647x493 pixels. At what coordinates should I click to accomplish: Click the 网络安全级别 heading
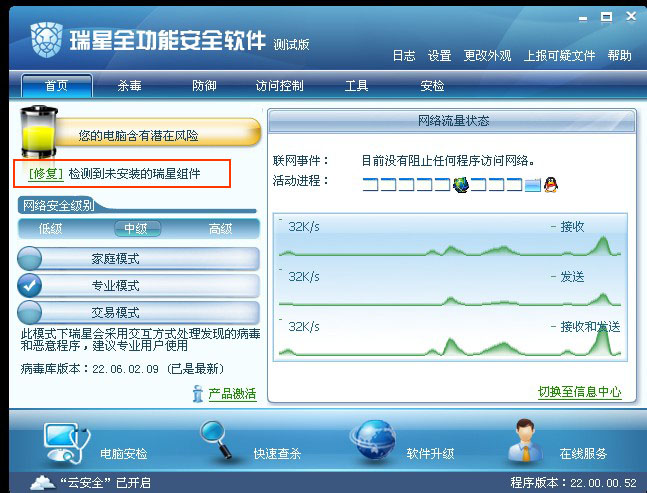(x=59, y=205)
